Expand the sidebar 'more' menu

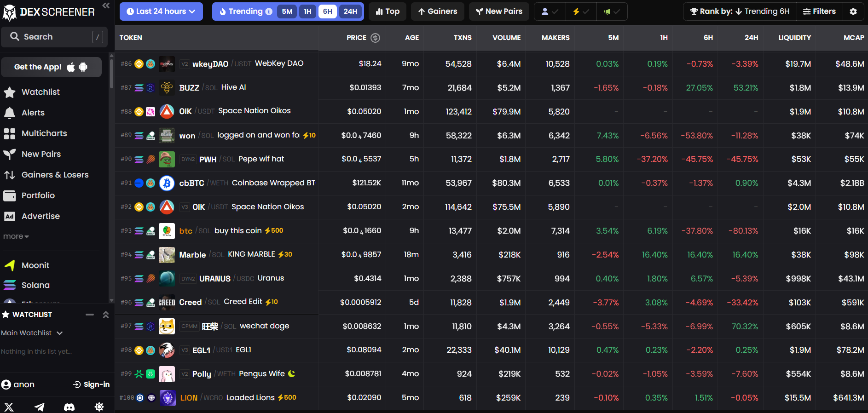pos(16,236)
